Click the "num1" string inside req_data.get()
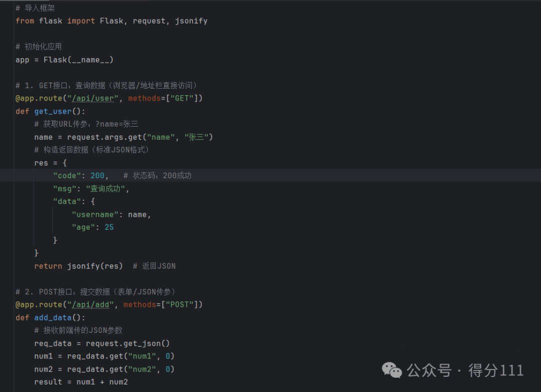The width and height of the screenshot is (541, 392). point(142,356)
